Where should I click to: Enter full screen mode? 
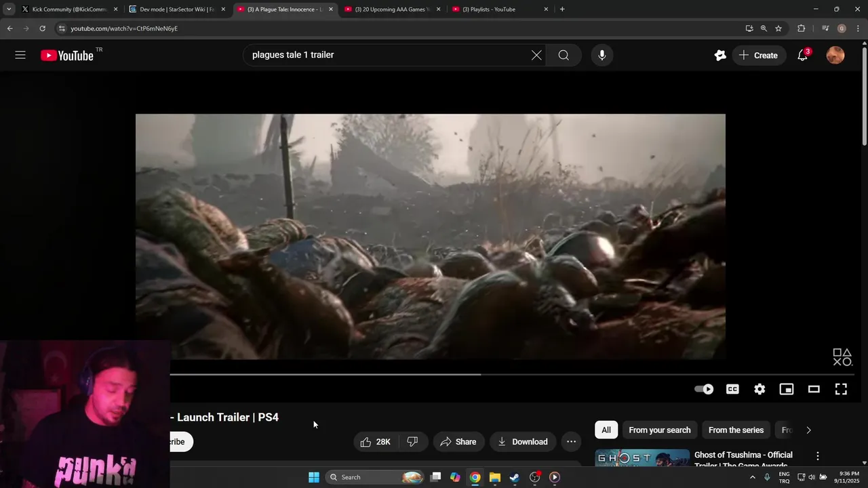pyautogui.click(x=841, y=389)
